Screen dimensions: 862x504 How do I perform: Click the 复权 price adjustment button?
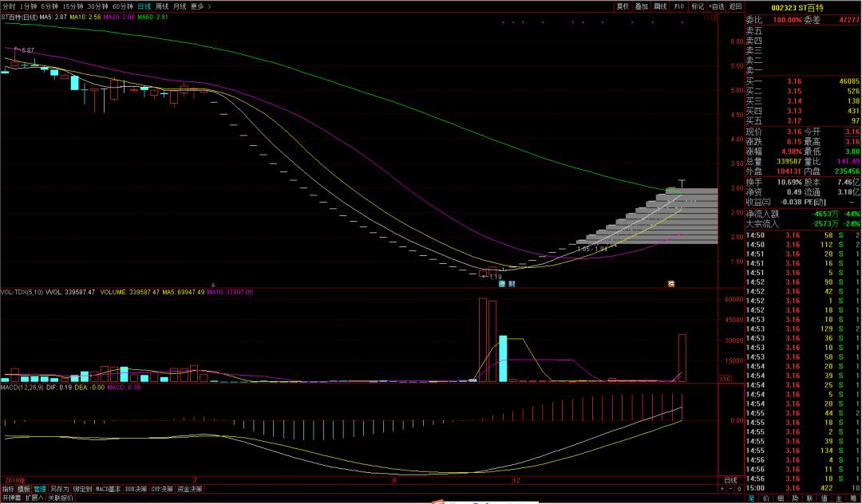pyautogui.click(x=623, y=6)
